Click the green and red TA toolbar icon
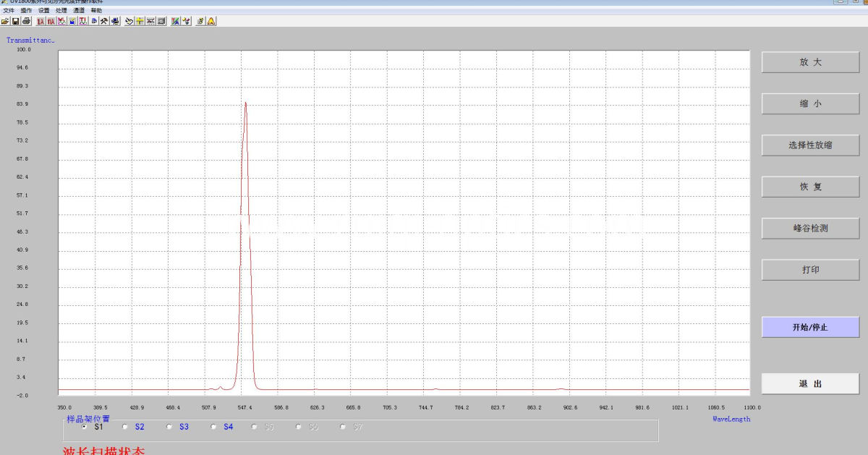Viewport: 868px width, 455px height. pyautogui.click(x=175, y=22)
